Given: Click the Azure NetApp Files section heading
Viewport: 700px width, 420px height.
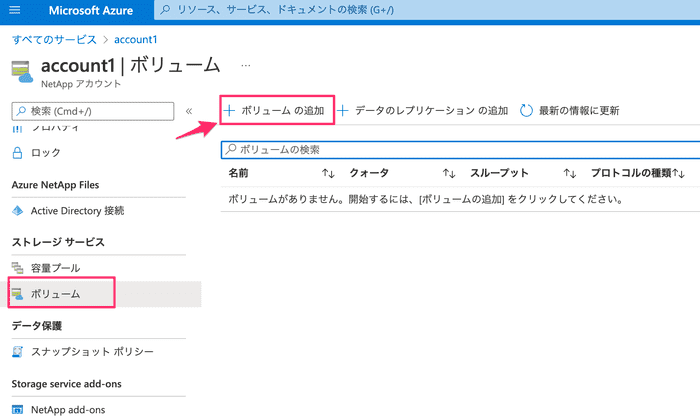Looking at the screenshot, I should click(55, 185).
